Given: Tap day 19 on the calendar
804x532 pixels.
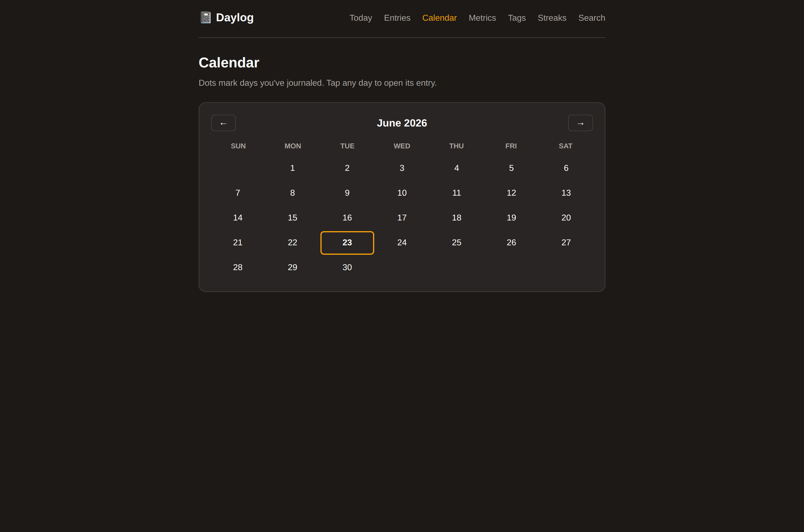Looking at the screenshot, I should click(511, 218).
